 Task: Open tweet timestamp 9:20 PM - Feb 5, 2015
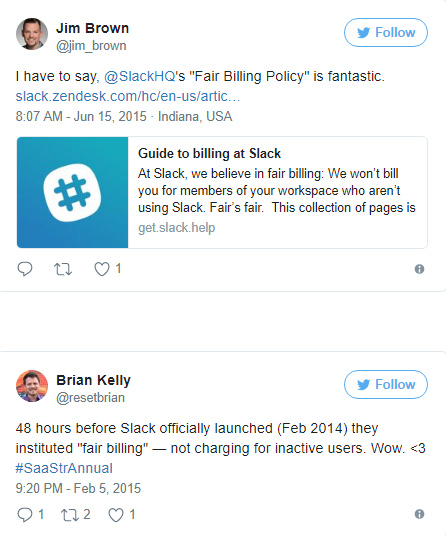78,488
